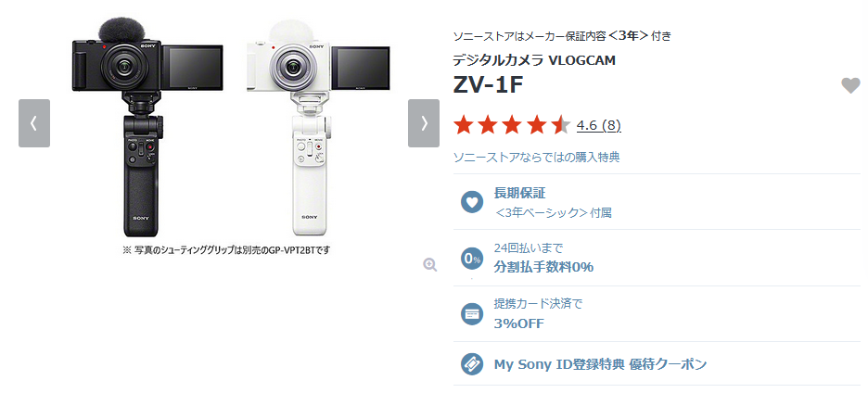Click the five-star rating display
The image size is (868, 393).
[512, 126]
